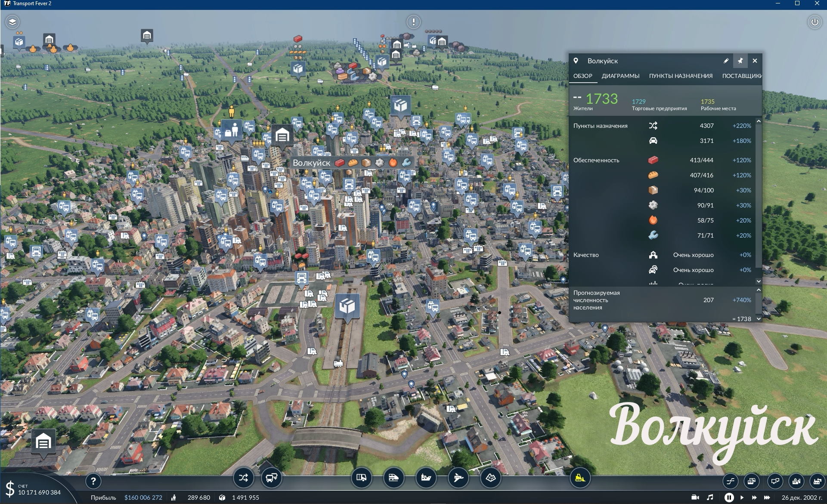Click the wrench icon in the 71/71 row
The height and width of the screenshot is (504, 827).
(653, 235)
